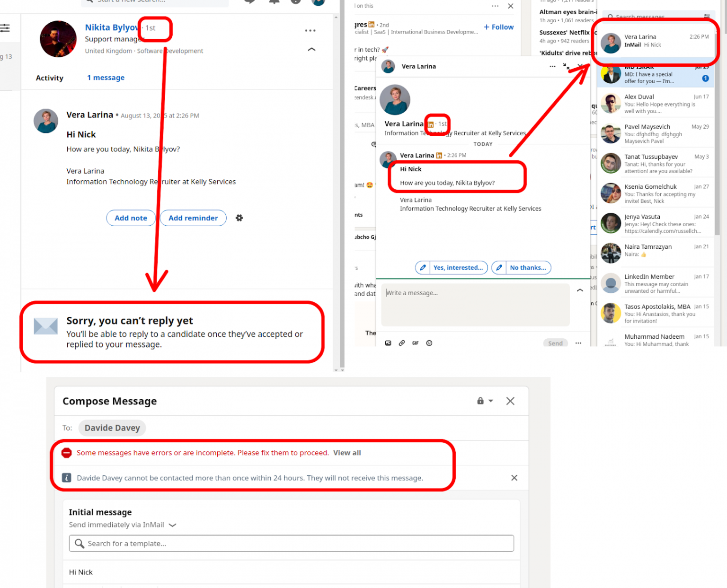Click the info icon on the Davide Davey warning
The image size is (727, 588).
67,478
